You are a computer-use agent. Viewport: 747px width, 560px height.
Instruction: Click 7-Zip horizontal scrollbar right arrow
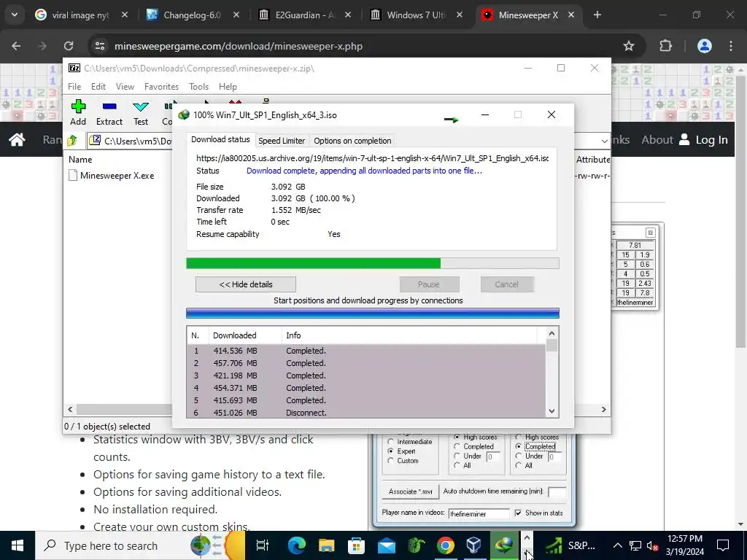coord(603,409)
